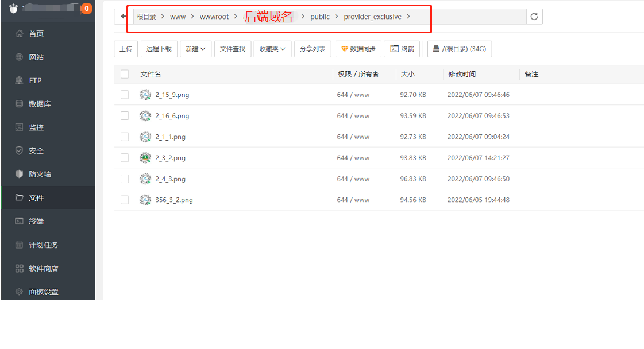Click provider_exclusive in breadcrumb
The width and height of the screenshot is (644, 349).
[x=372, y=17]
